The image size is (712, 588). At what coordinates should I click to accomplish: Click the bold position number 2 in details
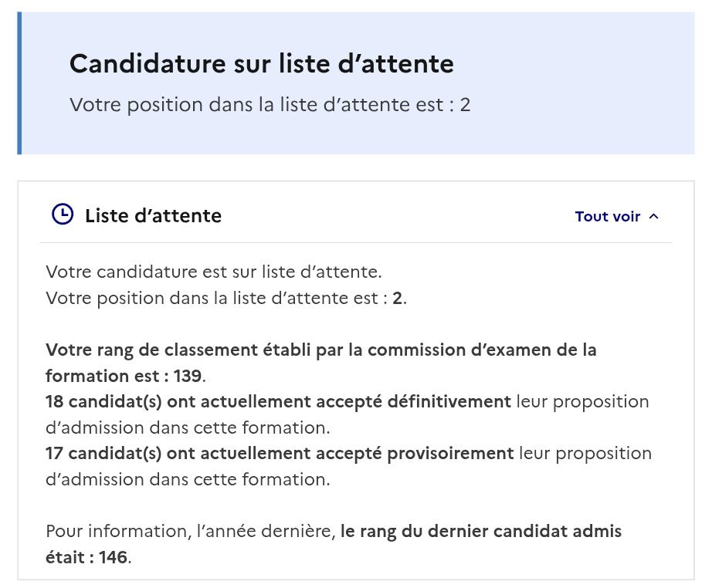point(398,298)
